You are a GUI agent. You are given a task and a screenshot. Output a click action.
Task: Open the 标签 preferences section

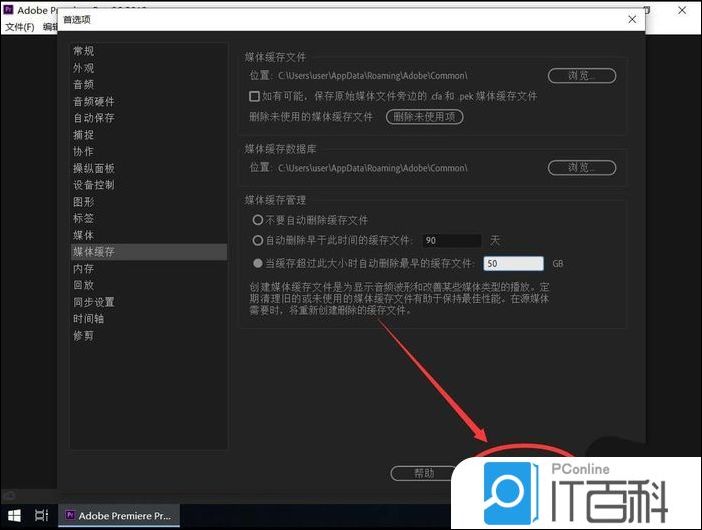click(84, 218)
